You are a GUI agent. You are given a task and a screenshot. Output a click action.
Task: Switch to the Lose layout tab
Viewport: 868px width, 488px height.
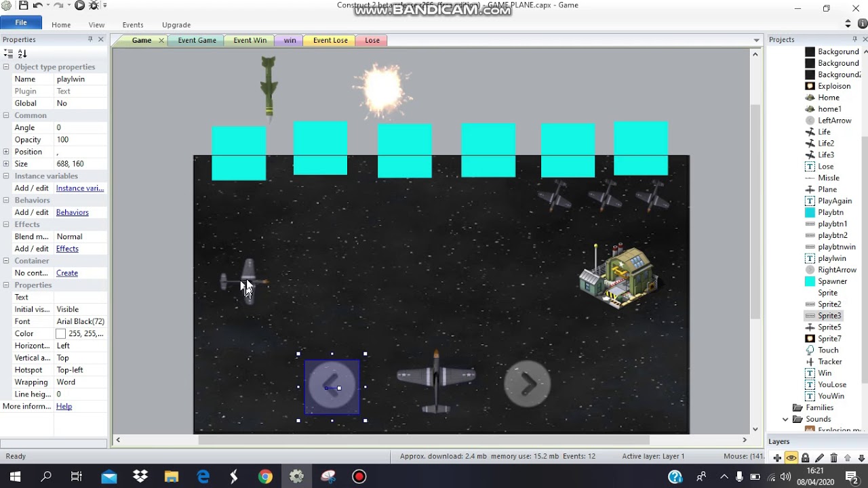pos(372,40)
